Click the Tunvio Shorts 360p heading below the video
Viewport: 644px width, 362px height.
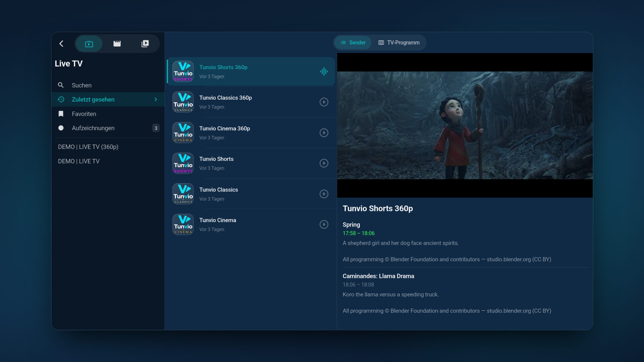coord(378,208)
